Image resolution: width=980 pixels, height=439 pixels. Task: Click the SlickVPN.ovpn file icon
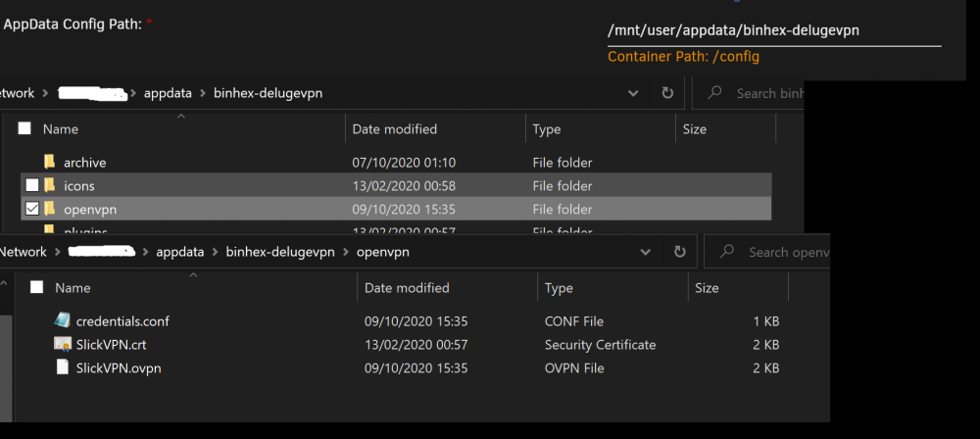pos(62,367)
